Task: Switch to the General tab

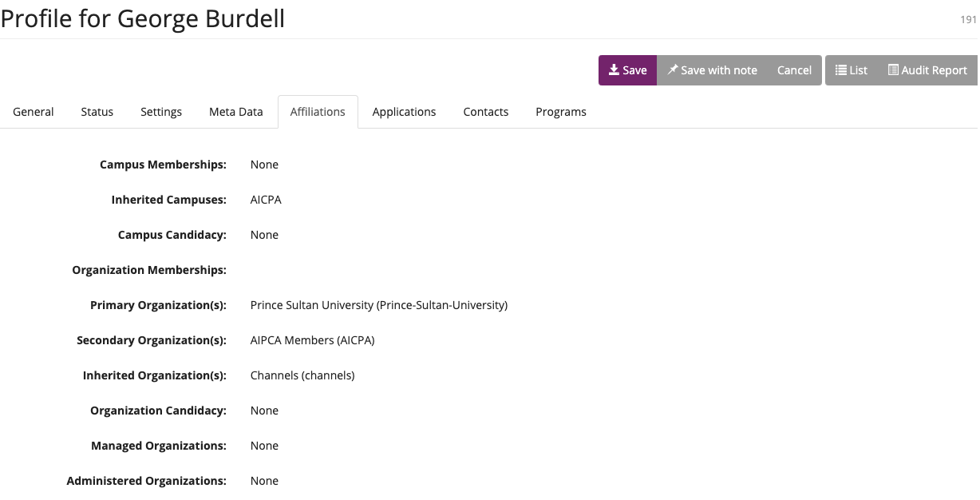Action: click(34, 112)
